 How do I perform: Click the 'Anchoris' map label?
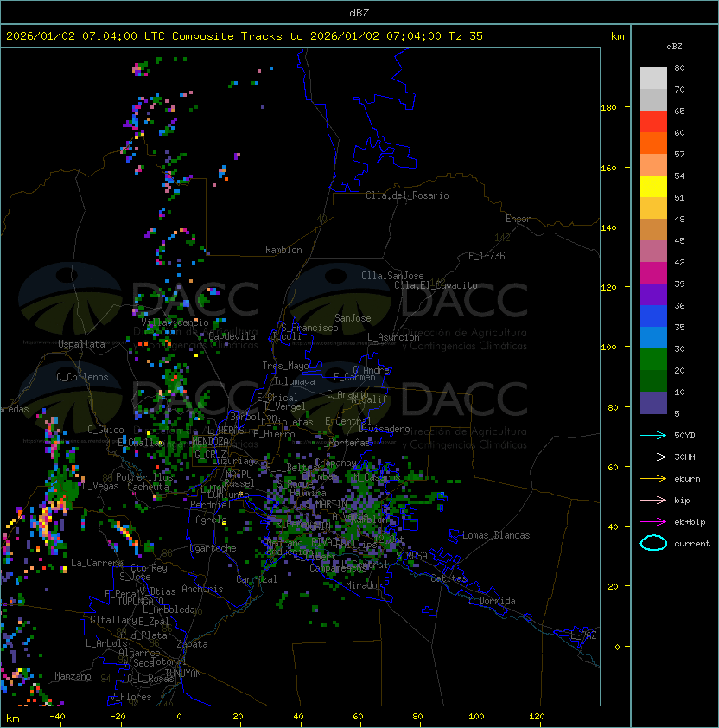pos(202,589)
